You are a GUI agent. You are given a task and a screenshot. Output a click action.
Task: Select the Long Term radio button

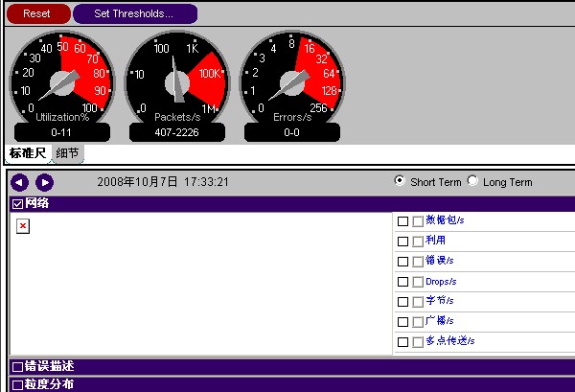coord(473,181)
